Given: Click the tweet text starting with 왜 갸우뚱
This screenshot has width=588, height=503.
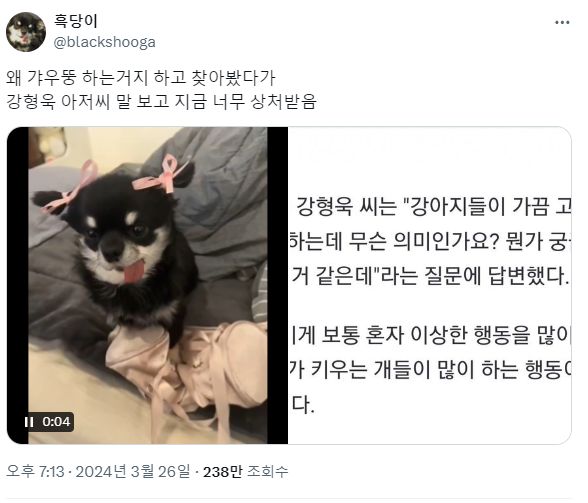Looking at the screenshot, I should [141, 78].
